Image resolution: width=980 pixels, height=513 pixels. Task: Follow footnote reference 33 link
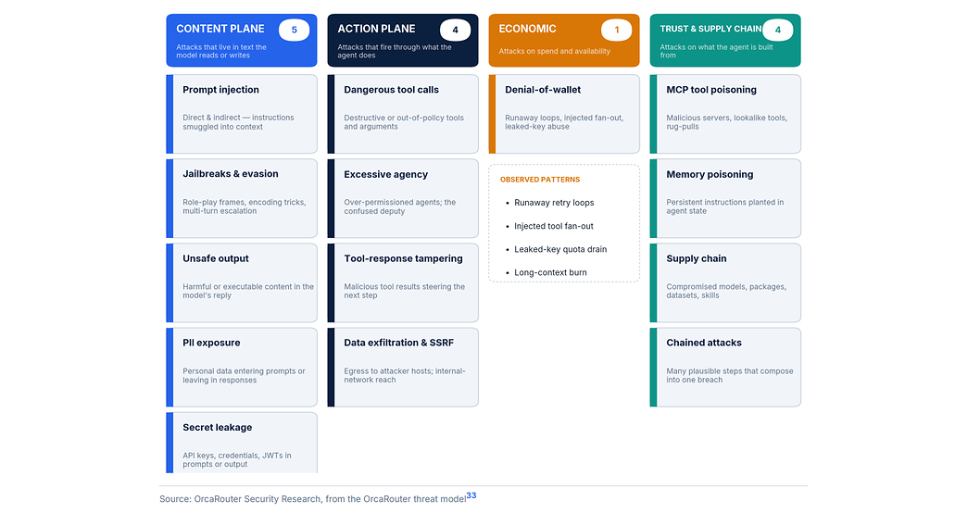coord(471,495)
